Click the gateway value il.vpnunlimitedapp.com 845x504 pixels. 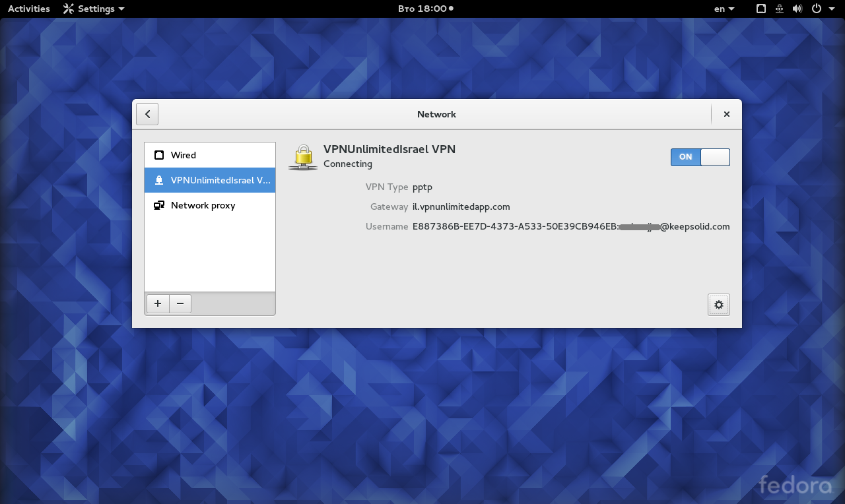pyautogui.click(x=461, y=206)
